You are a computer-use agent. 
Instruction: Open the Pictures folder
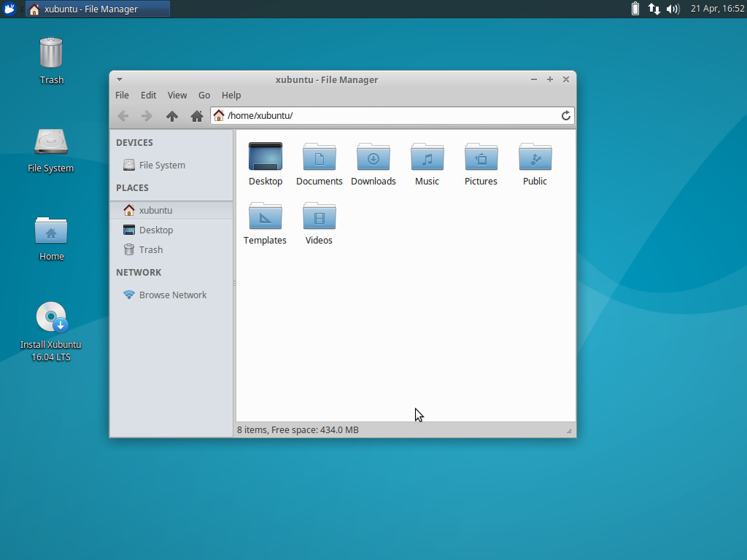(x=481, y=157)
